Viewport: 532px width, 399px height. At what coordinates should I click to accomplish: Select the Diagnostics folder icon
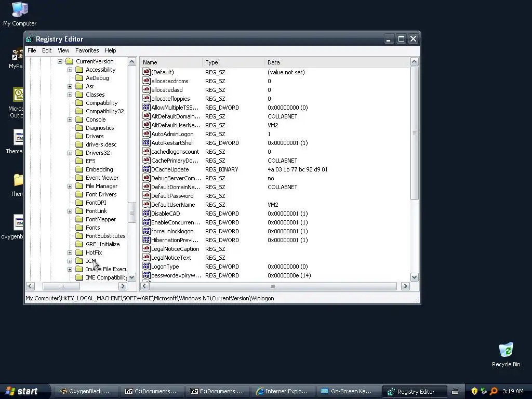pos(79,128)
